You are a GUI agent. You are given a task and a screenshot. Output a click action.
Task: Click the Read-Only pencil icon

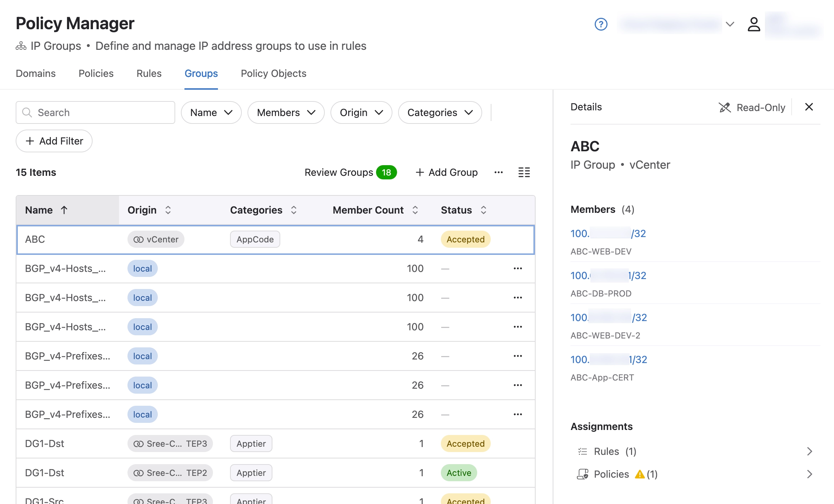click(x=725, y=107)
